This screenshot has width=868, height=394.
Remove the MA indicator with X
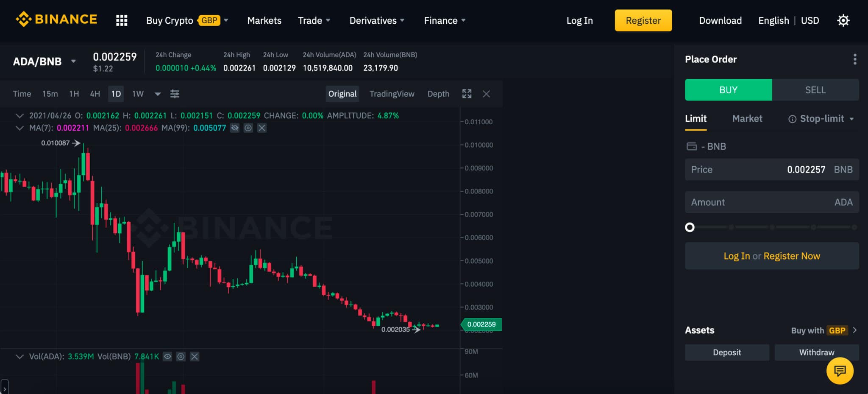click(262, 128)
